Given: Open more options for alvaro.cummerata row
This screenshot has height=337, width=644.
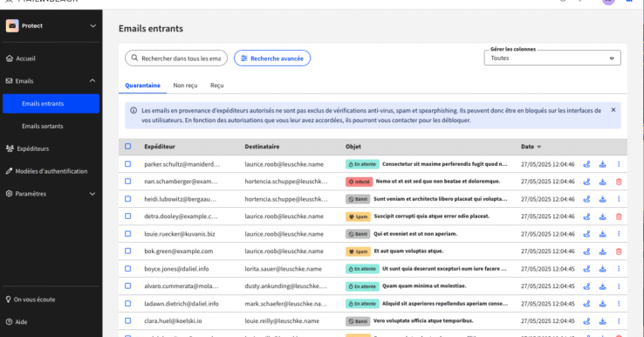Looking at the screenshot, I should (619, 286).
